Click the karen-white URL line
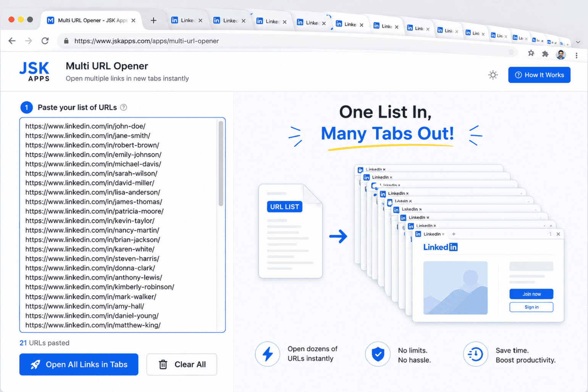The width and height of the screenshot is (588, 392). click(x=90, y=249)
